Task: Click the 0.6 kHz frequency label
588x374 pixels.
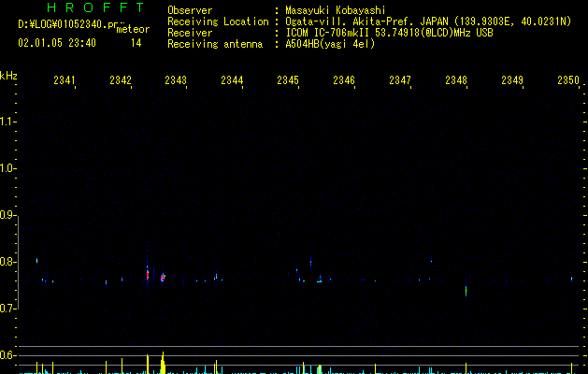Action: click(7, 355)
